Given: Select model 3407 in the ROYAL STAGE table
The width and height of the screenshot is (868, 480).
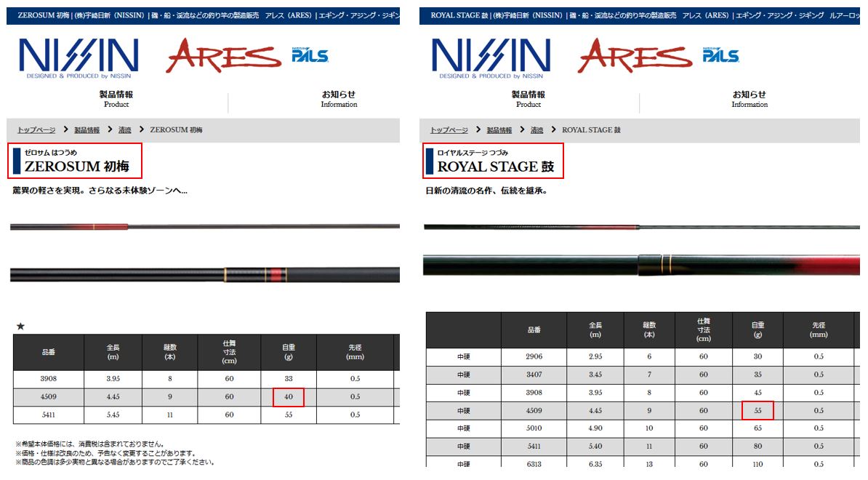Looking at the screenshot, I should pyautogui.click(x=534, y=375).
